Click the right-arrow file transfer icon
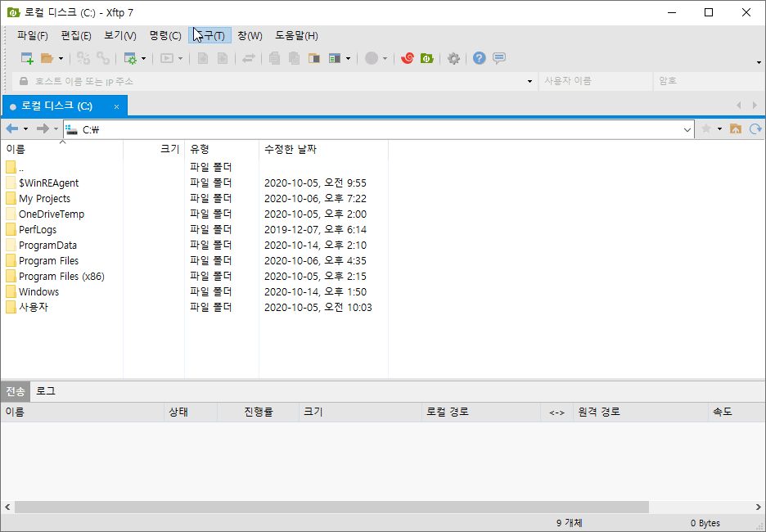The width and height of the screenshot is (766, 532). click(x=223, y=59)
